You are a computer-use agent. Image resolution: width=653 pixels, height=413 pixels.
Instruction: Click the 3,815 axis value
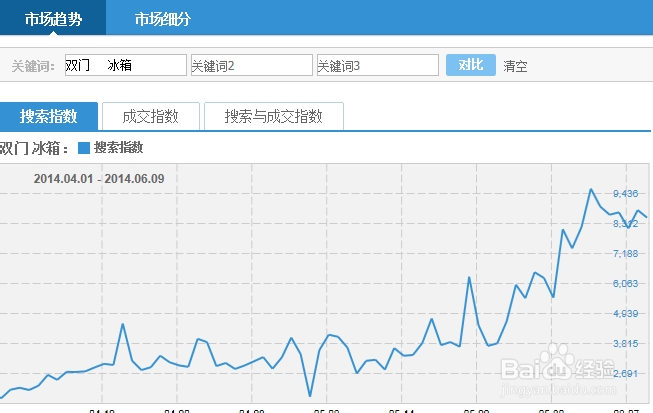point(626,343)
